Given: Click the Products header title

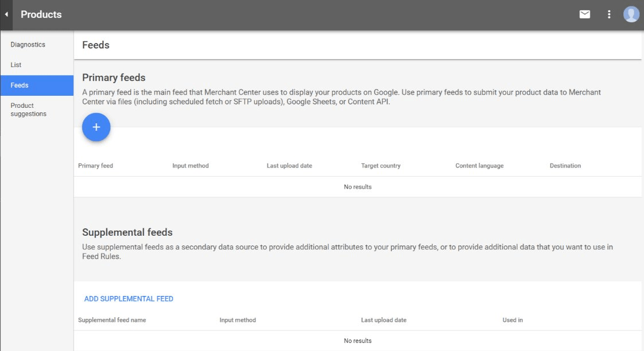Looking at the screenshot, I should click(x=41, y=14).
